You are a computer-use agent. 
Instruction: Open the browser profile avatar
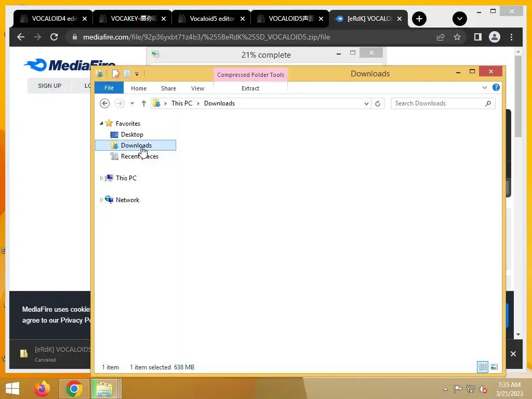point(495,37)
